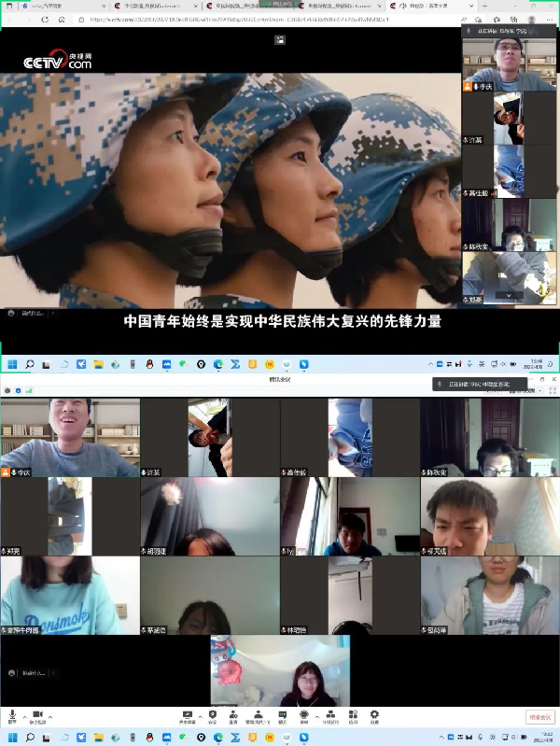Mute microphone in Tencent Meeting toolbar
Viewport: 560px width, 746px height.
pos(12,716)
